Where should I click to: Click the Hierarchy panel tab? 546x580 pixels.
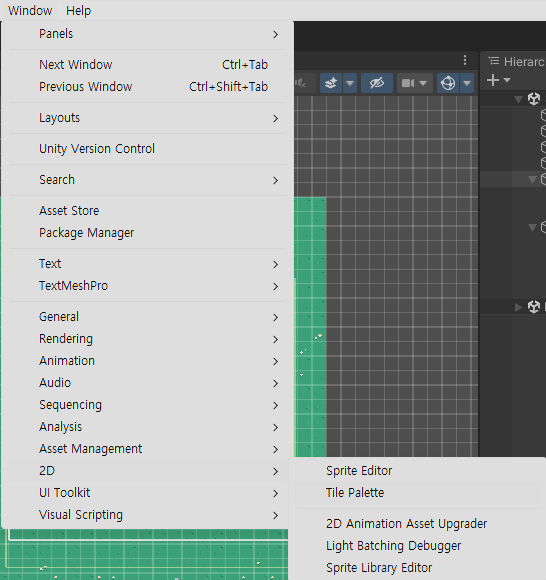pyautogui.click(x=515, y=61)
